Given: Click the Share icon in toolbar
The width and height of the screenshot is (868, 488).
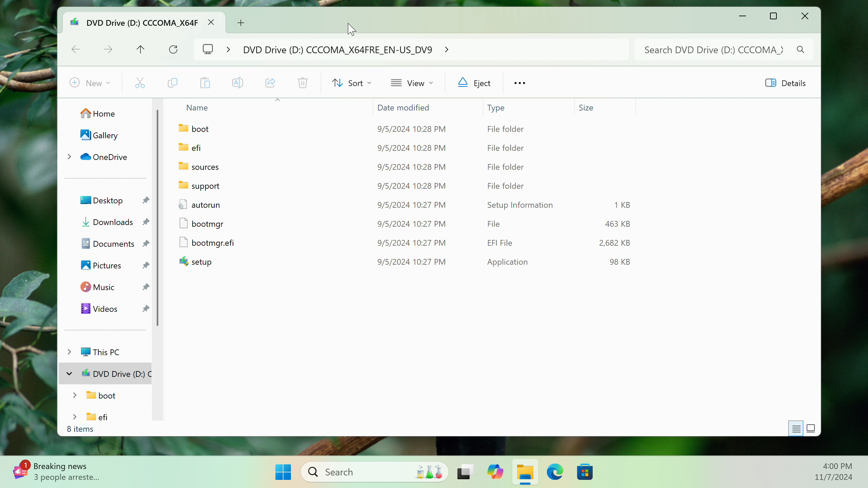Looking at the screenshot, I should coord(270,83).
